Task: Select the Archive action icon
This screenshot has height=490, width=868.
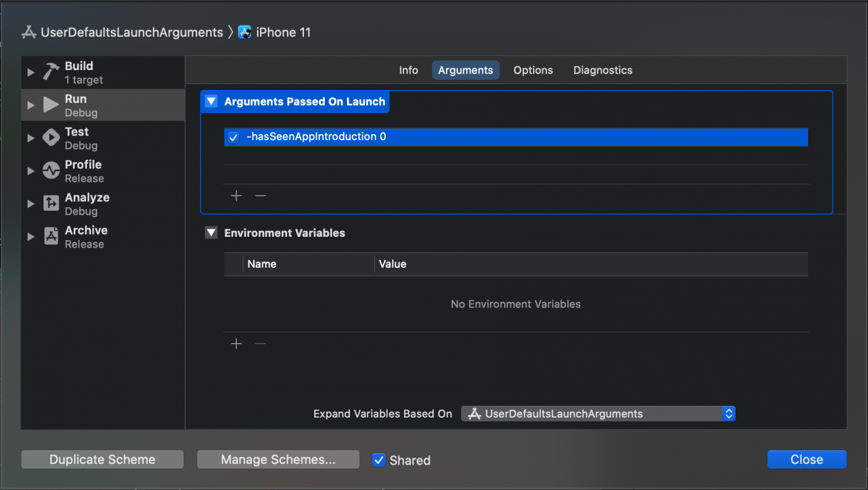Action: tap(50, 236)
